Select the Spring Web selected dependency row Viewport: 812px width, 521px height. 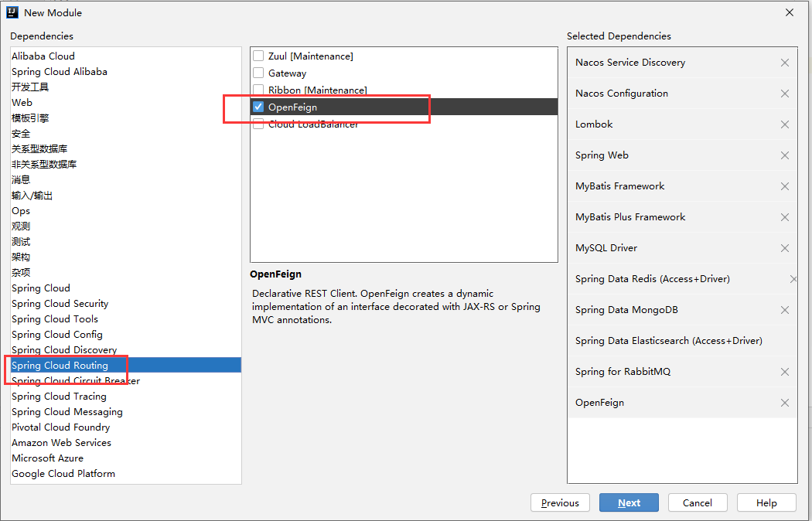tap(682, 155)
